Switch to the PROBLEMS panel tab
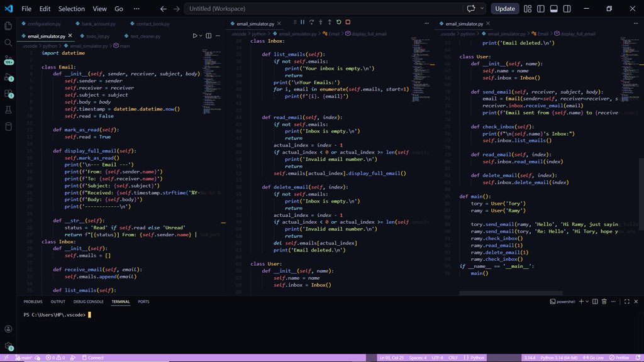This screenshot has height=362, width=644. [33, 302]
